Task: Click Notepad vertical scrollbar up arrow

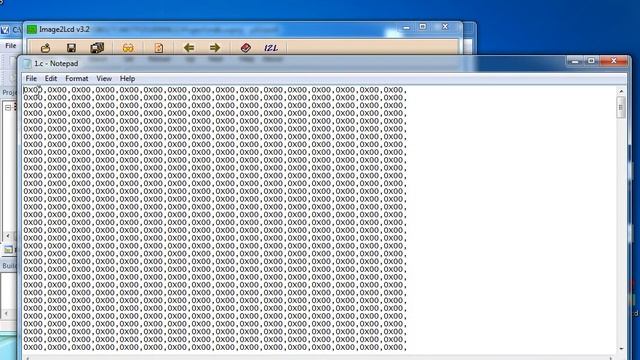Action: coord(621,91)
